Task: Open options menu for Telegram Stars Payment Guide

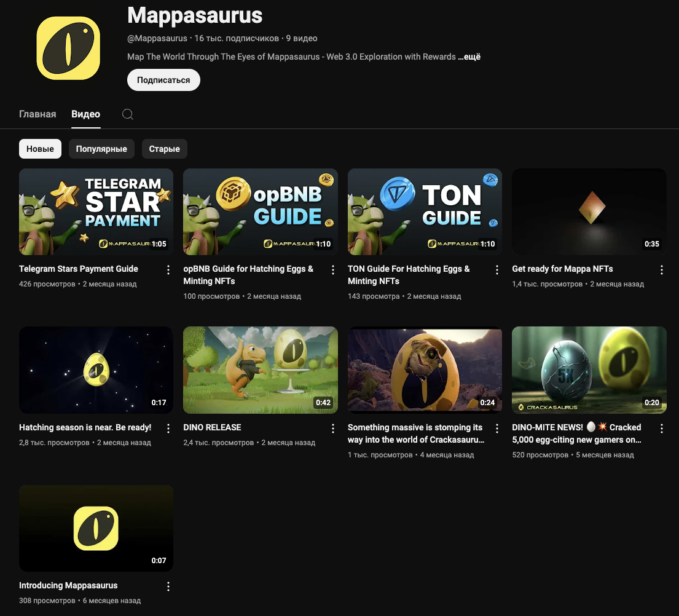Action: [168, 269]
